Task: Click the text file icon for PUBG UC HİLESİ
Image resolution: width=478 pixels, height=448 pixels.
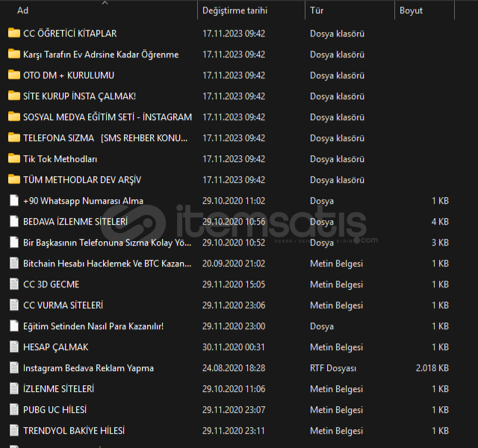Action: [13, 410]
